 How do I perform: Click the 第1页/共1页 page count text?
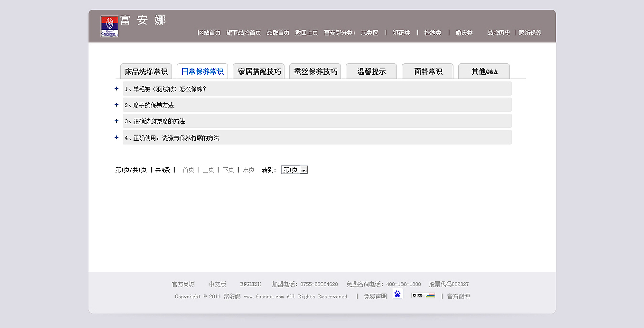coord(131,170)
